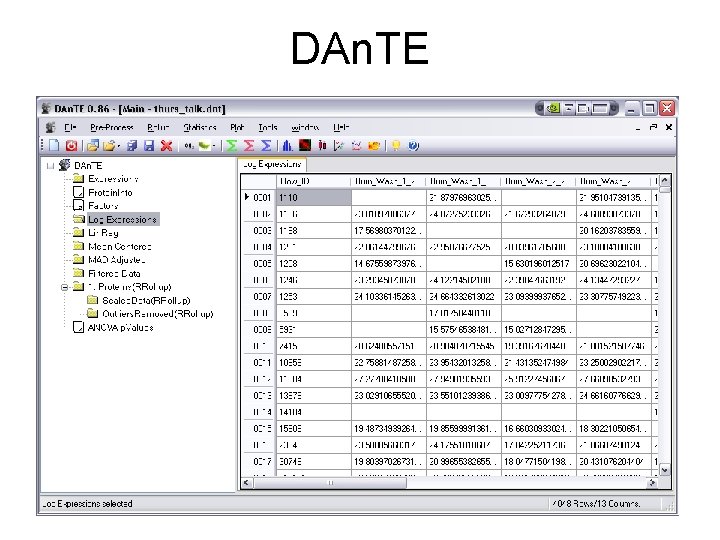Open the Plot menu
Image resolution: width=720 pixels, height=540 pixels.
click(237, 127)
